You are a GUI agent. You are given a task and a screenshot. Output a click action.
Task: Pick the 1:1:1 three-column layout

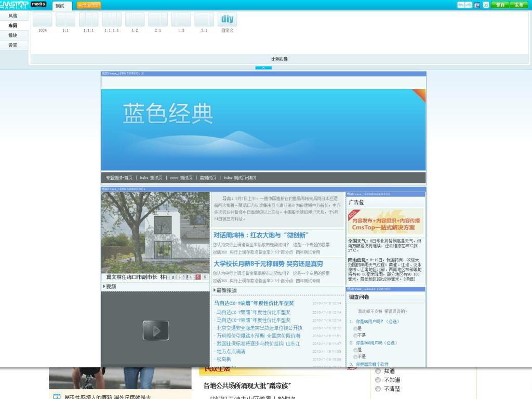[88, 20]
